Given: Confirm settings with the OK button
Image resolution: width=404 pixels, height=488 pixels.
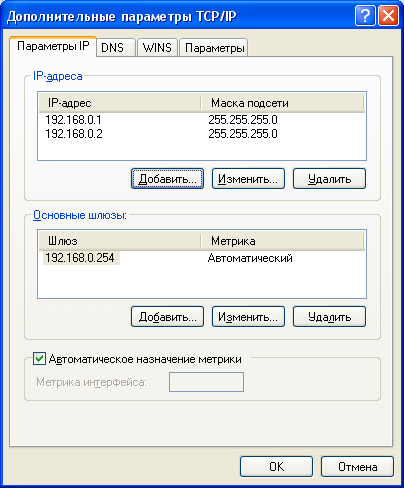Looking at the screenshot, I should 276,467.
